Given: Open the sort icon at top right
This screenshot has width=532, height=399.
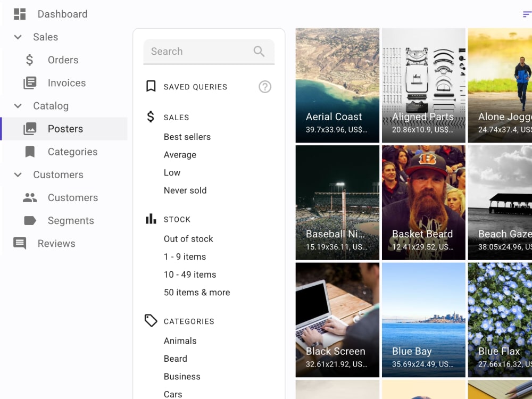Looking at the screenshot, I should pyautogui.click(x=527, y=14).
